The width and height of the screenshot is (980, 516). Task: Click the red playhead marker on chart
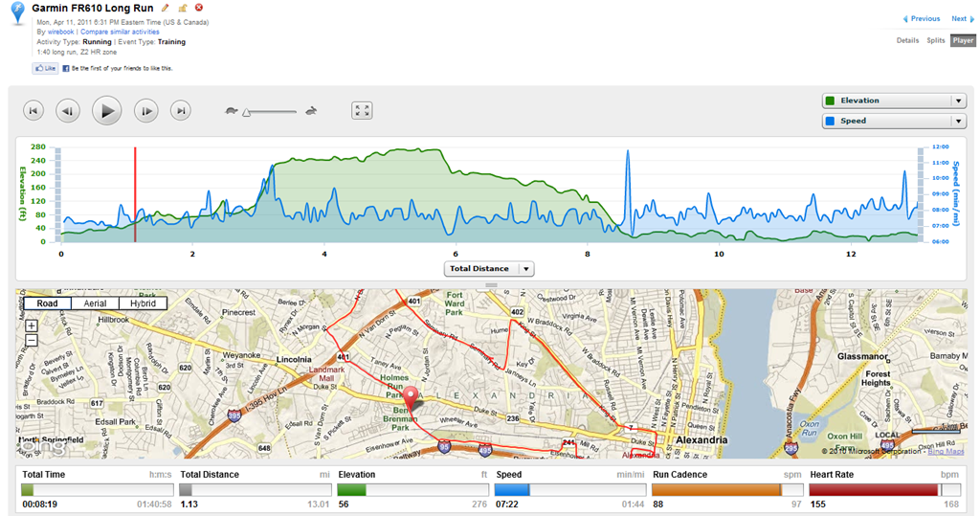coord(135,194)
